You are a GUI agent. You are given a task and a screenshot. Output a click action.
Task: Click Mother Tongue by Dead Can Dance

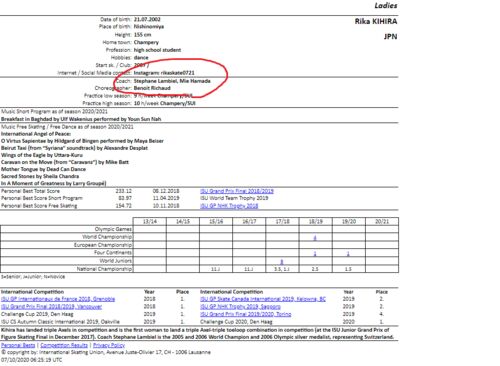(43, 169)
